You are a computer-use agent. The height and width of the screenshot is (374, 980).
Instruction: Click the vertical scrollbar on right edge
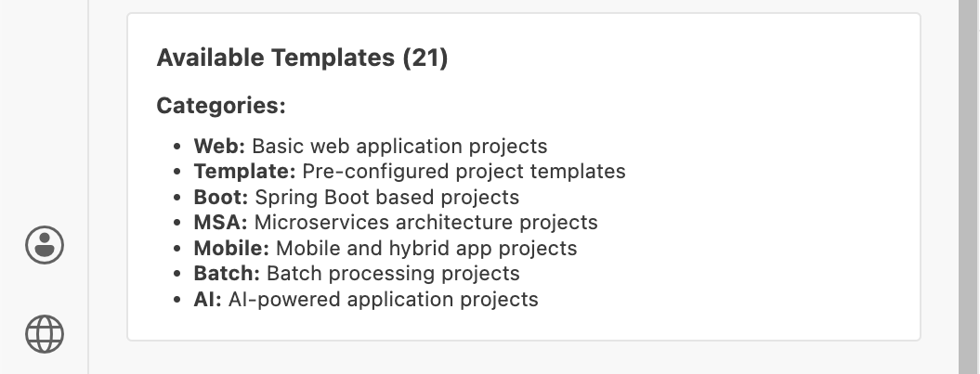tap(969, 186)
